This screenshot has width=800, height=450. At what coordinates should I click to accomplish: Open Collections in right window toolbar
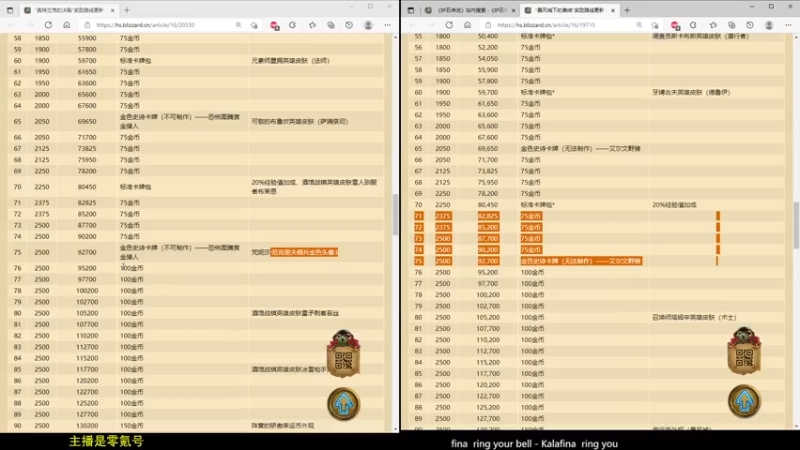(x=732, y=25)
